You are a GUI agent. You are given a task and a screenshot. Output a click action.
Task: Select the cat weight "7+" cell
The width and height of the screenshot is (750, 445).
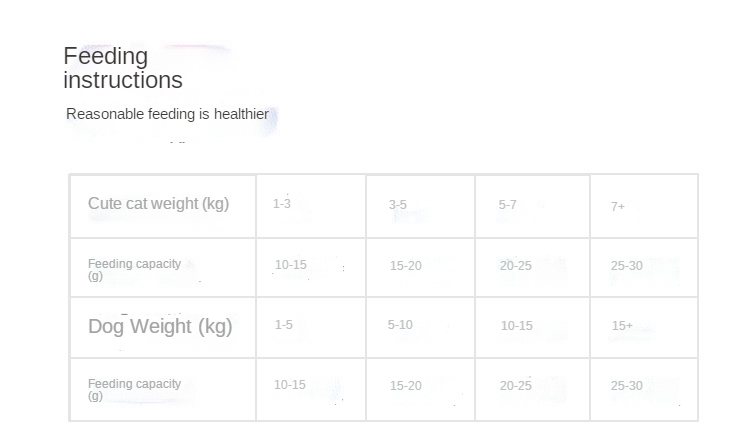[618, 206]
